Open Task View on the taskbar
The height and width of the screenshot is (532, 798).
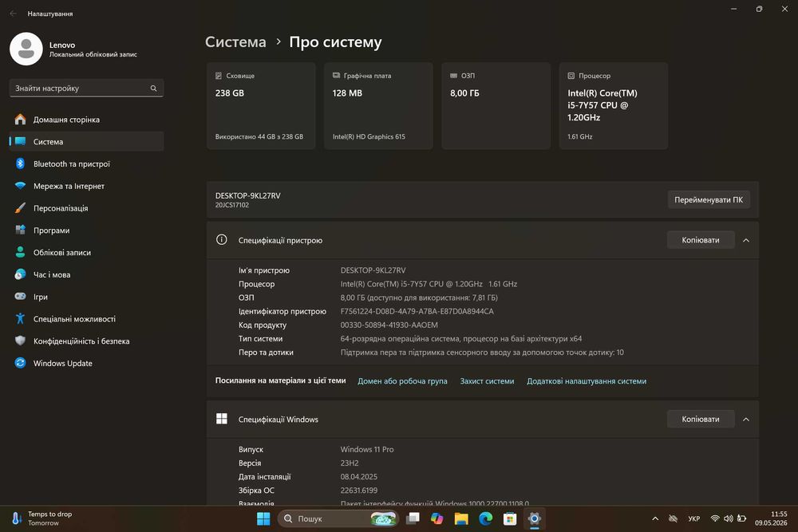click(413, 518)
